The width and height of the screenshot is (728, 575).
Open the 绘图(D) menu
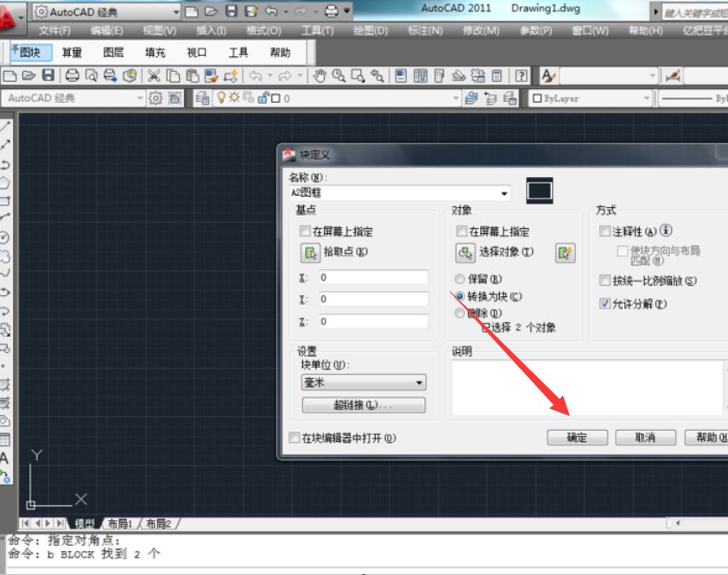tap(370, 30)
